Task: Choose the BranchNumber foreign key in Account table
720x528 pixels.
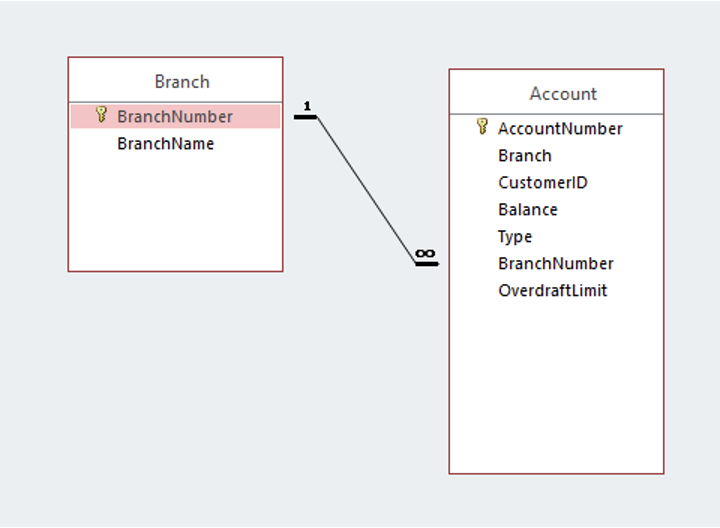Action: (555, 263)
